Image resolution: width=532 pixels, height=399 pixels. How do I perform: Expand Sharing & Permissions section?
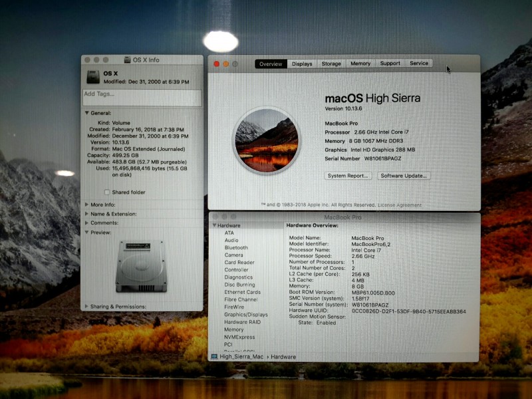[x=87, y=307]
